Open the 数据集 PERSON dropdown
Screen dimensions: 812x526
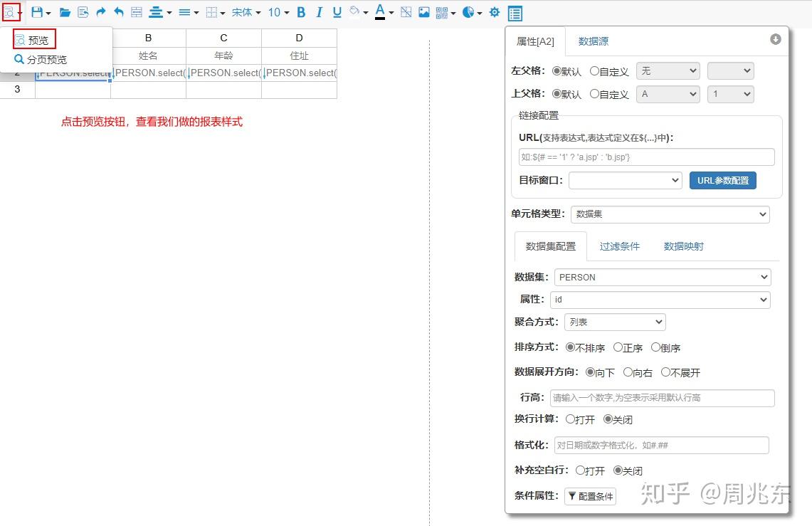click(663, 278)
